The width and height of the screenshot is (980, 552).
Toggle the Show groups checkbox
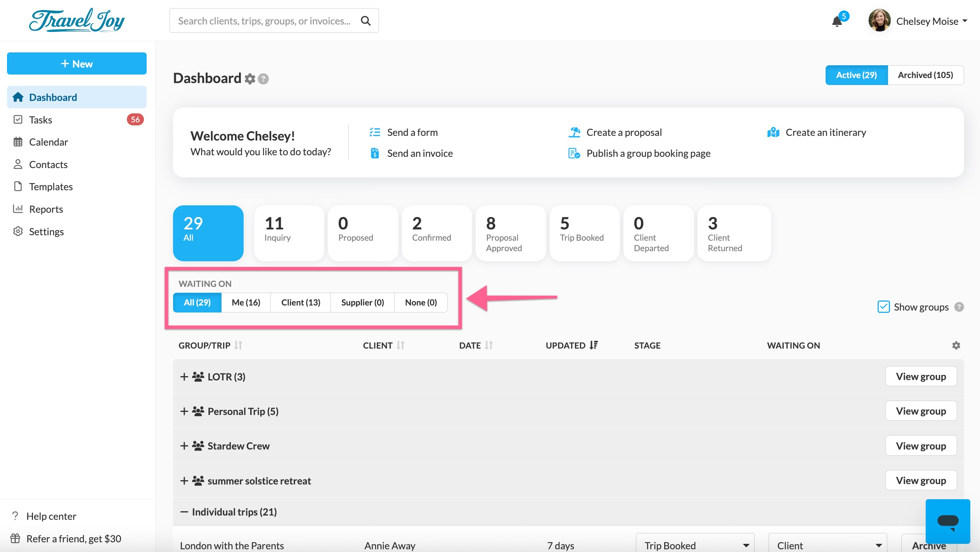pos(883,307)
